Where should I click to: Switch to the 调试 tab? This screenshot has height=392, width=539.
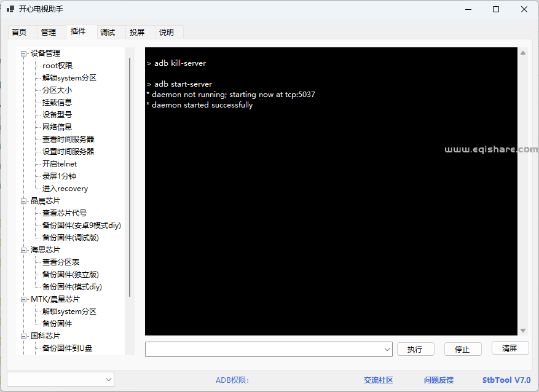pos(108,32)
